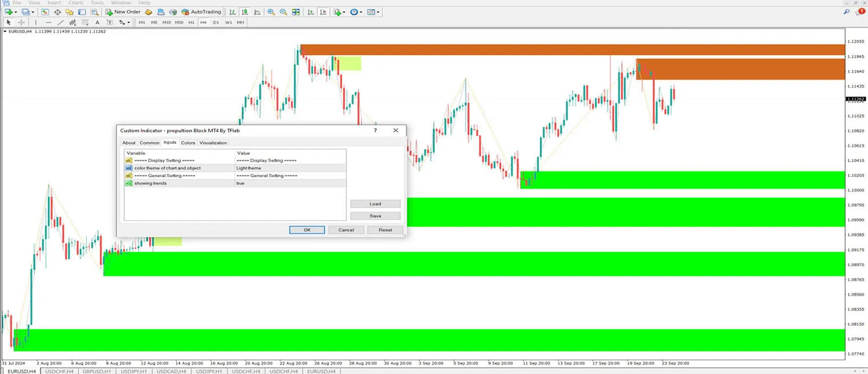Open the Tile Windows chart layout icon
The width and height of the screenshot is (868, 374).
[296, 12]
